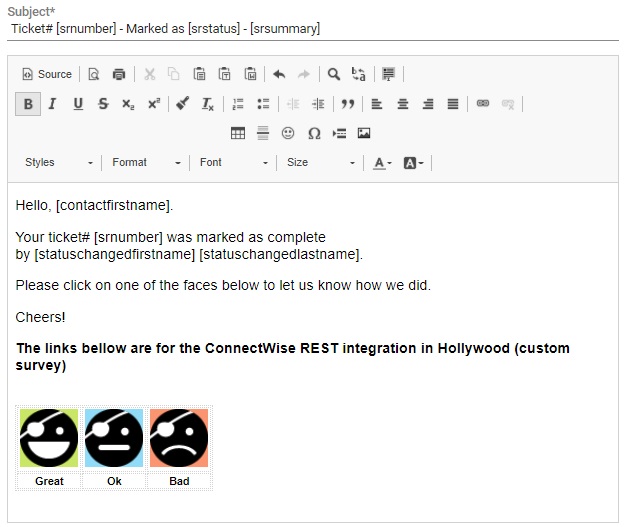Open the Background Color picker
This screenshot has height=527, width=627.
[x=413, y=163]
